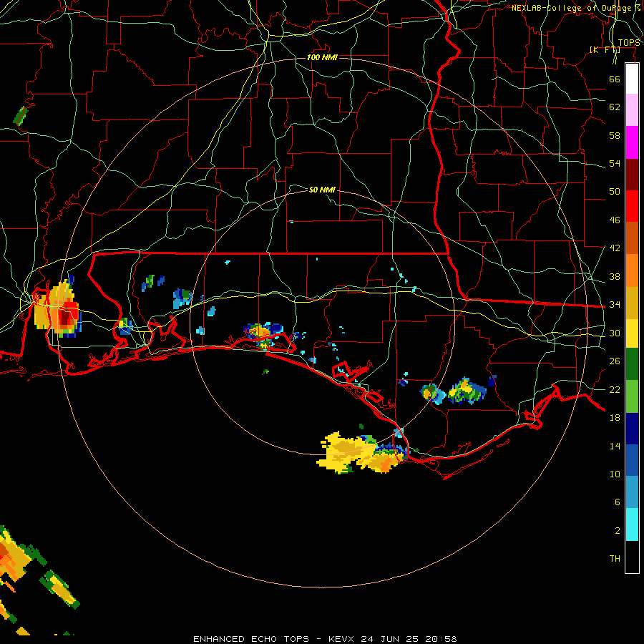
Task: Select the dark green legend swatch
Action: [632, 364]
